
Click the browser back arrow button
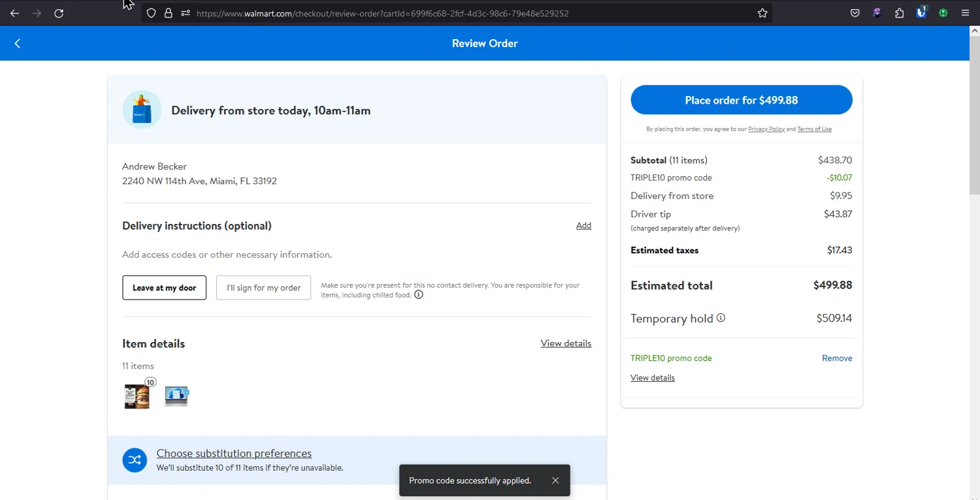[14, 13]
